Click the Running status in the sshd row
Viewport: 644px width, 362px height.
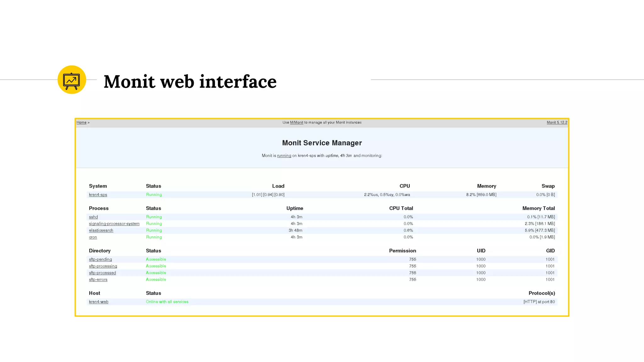tap(154, 217)
